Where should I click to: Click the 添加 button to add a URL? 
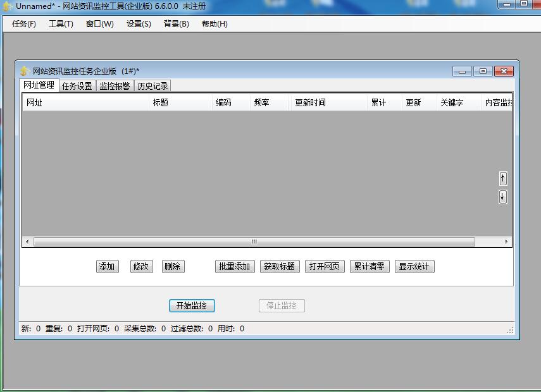point(106,266)
